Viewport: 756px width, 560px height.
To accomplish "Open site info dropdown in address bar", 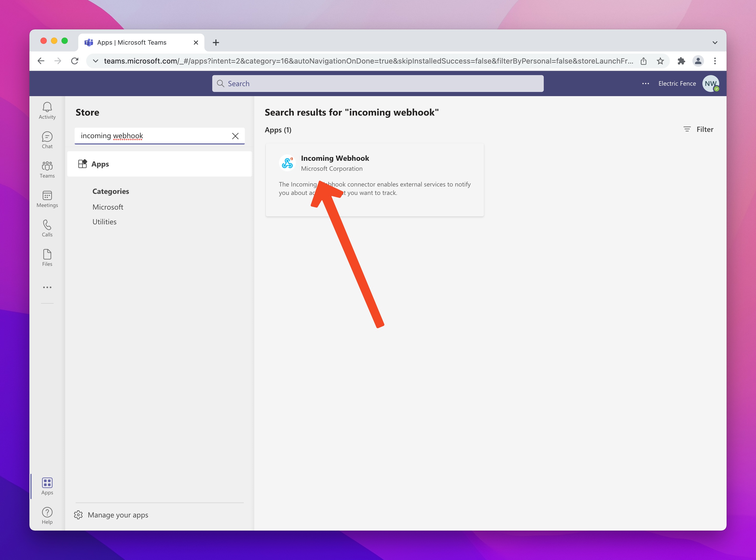I will coord(96,61).
